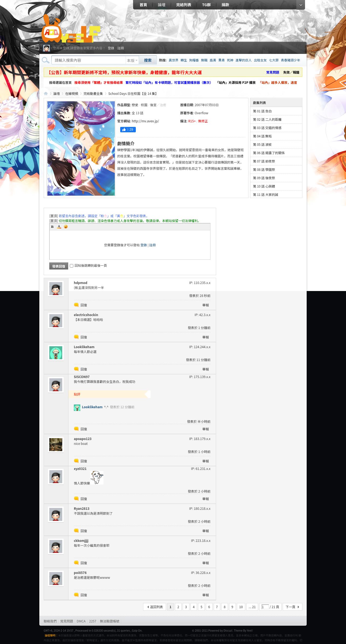Click the home icon in breadcrumb
The width and height of the screenshot is (346, 644).
click(46, 94)
